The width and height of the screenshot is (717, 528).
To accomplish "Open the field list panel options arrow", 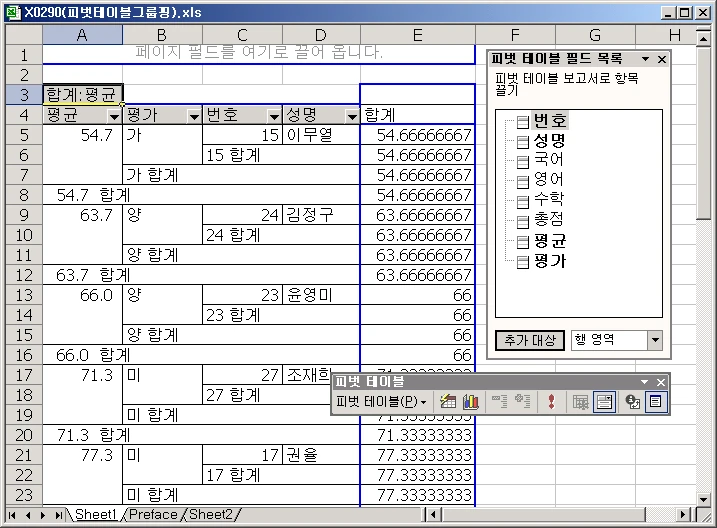I will click(x=645, y=59).
